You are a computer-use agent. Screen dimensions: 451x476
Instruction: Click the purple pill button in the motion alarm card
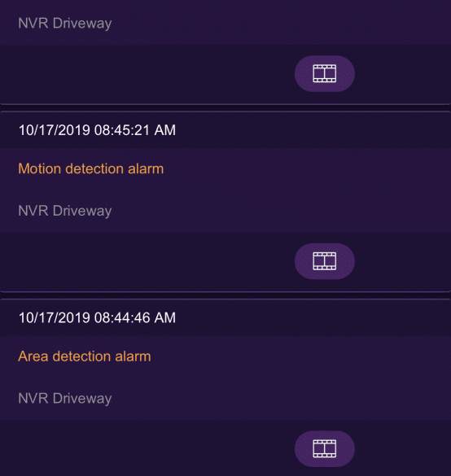(x=324, y=261)
